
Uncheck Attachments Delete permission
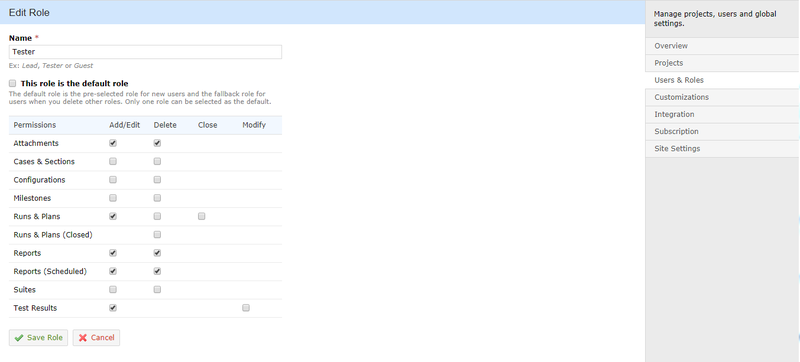pos(157,143)
